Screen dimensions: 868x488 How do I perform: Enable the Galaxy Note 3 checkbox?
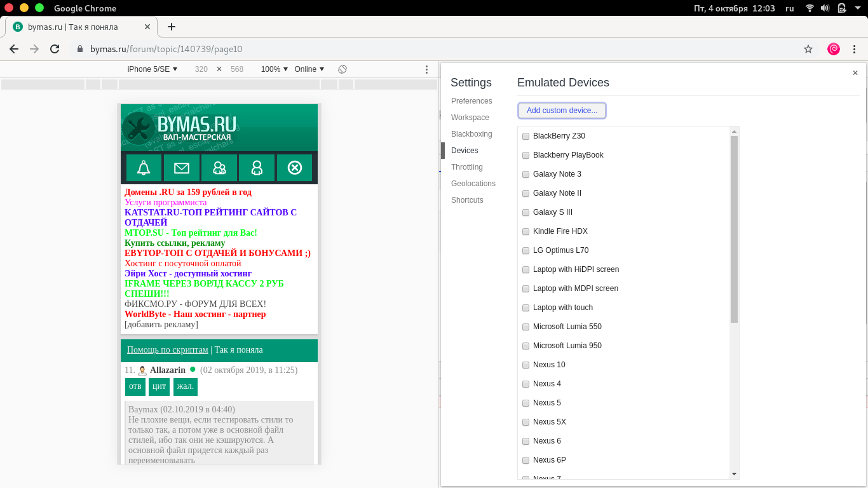pyautogui.click(x=526, y=174)
